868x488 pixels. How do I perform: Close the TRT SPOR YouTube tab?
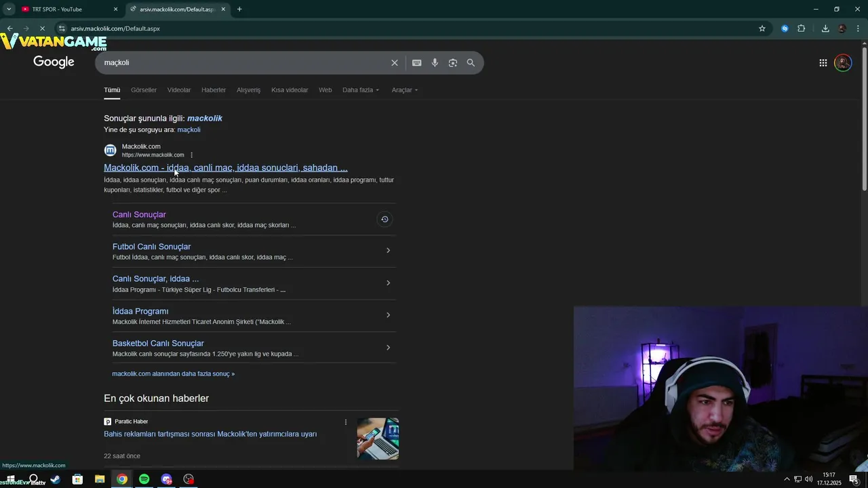pyautogui.click(x=116, y=9)
